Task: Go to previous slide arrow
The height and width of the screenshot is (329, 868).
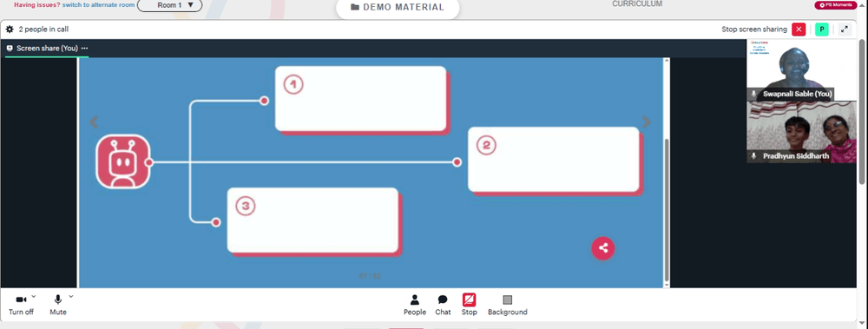Action: click(x=94, y=122)
